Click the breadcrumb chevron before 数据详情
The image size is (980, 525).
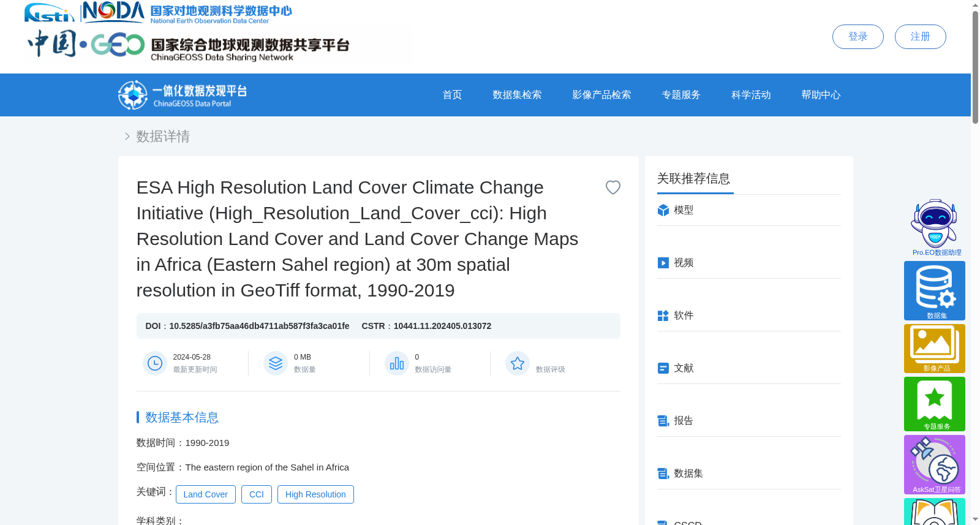click(127, 137)
